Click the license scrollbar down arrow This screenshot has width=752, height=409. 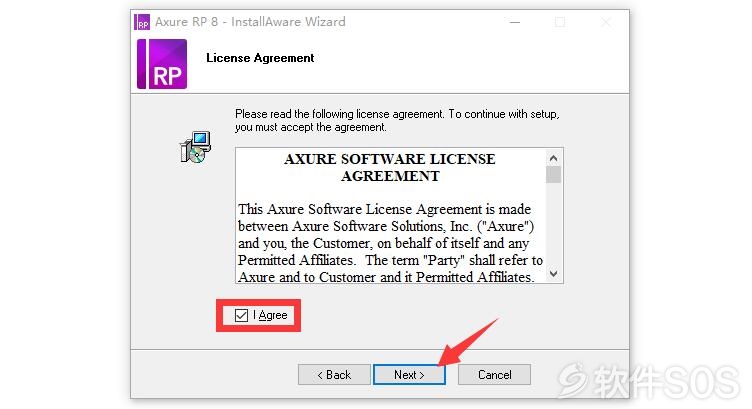pyautogui.click(x=553, y=274)
